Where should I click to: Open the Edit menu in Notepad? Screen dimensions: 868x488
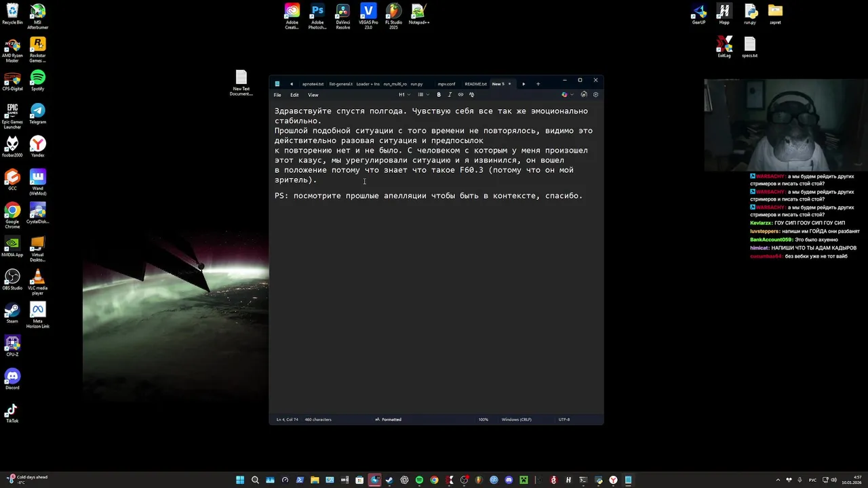click(294, 95)
